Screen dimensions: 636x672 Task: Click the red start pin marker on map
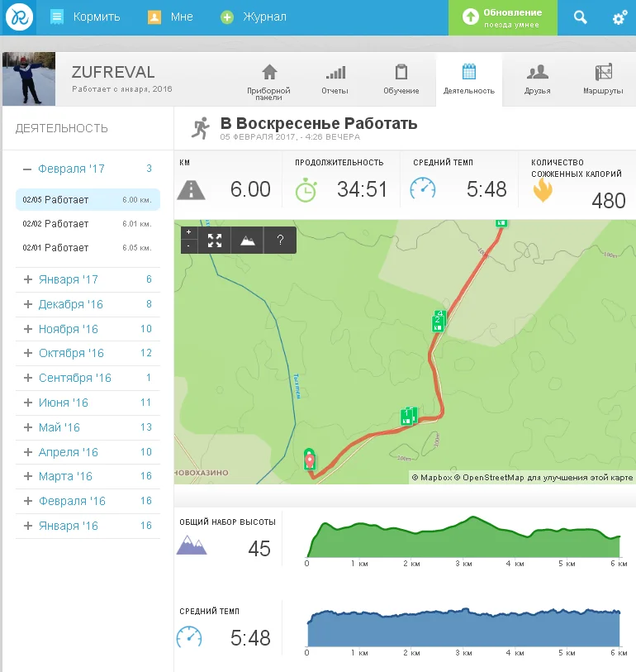[310, 460]
